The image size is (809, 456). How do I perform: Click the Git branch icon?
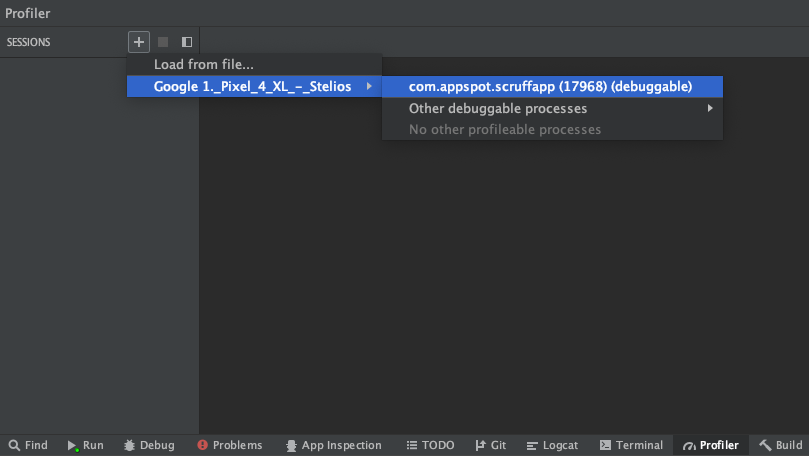click(x=480, y=445)
